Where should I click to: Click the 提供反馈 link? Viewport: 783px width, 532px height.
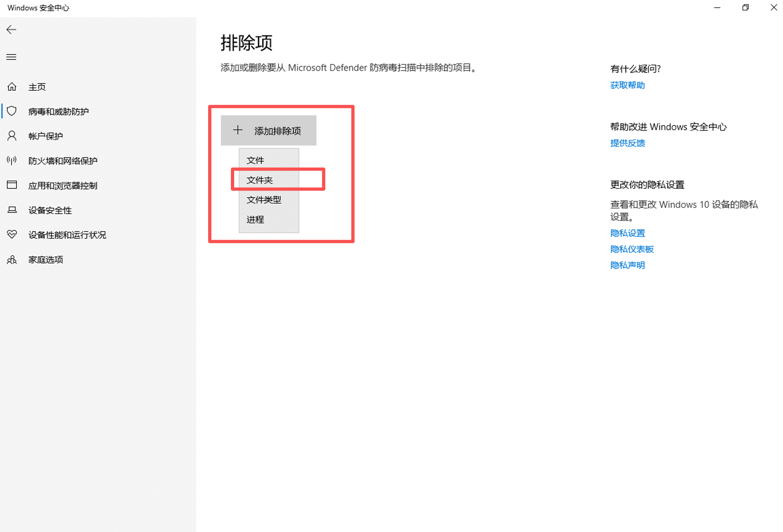(x=628, y=143)
